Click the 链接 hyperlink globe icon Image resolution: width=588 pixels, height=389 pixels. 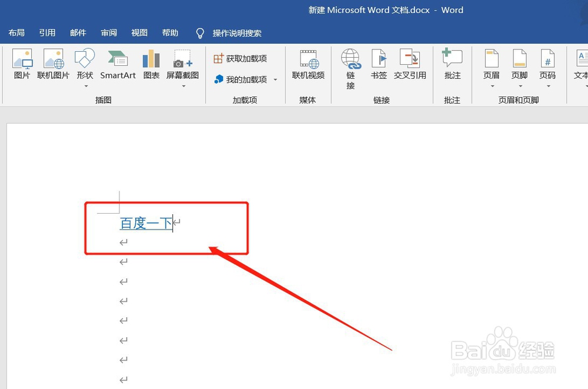(x=350, y=59)
